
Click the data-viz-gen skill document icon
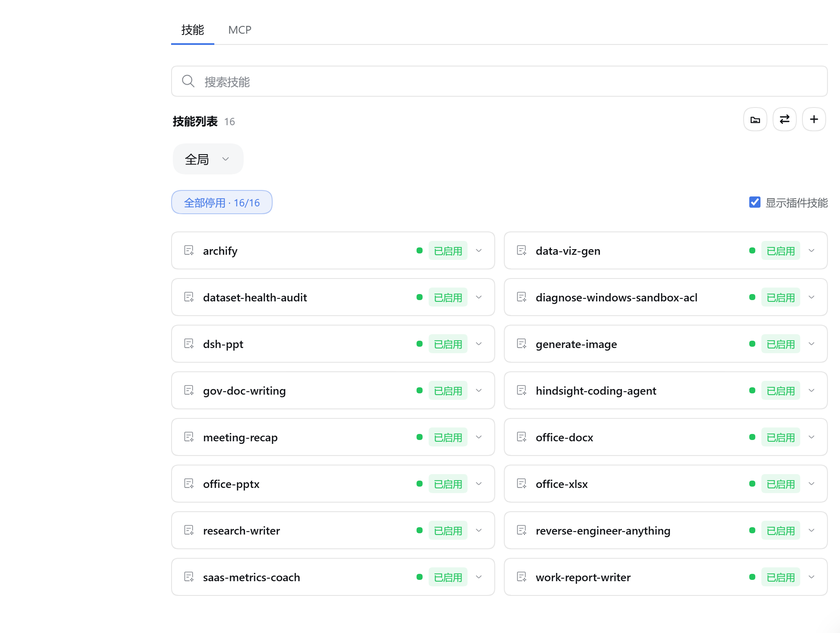[x=521, y=250]
